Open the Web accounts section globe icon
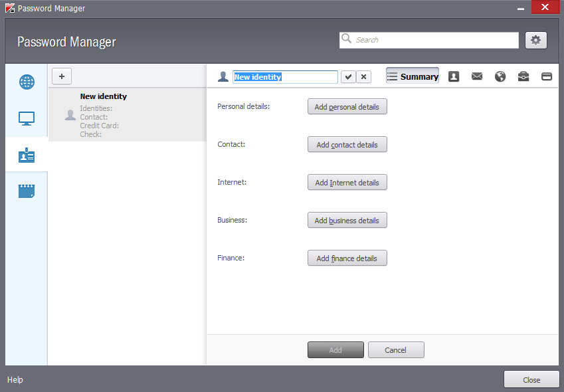Viewport: 564px width, 392px height. coord(27,82)
